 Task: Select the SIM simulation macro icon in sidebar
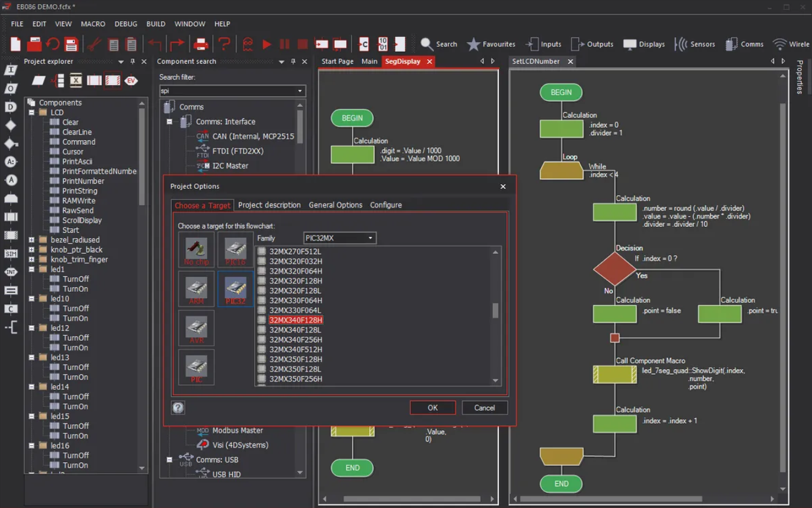11,253
